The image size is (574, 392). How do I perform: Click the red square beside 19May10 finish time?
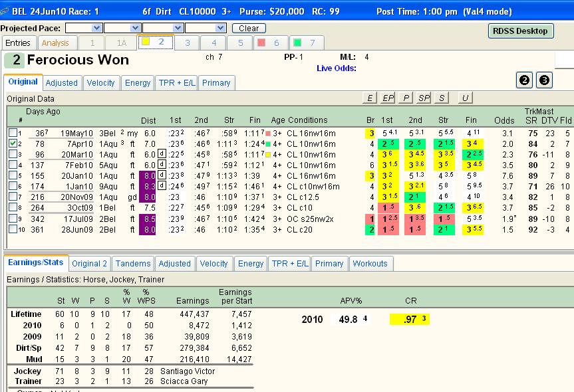point(268,134)
